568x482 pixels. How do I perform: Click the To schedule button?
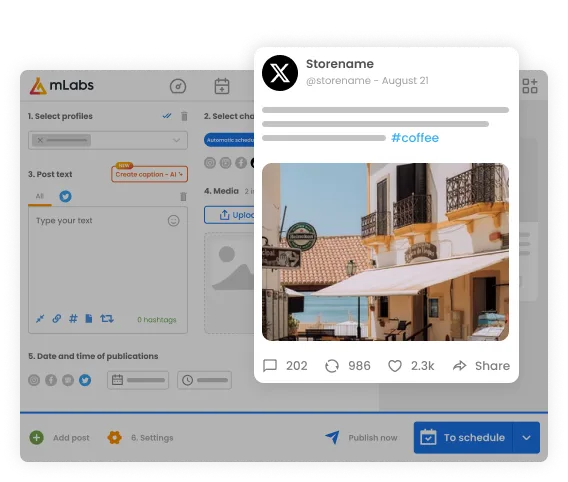tap(463, 437)
